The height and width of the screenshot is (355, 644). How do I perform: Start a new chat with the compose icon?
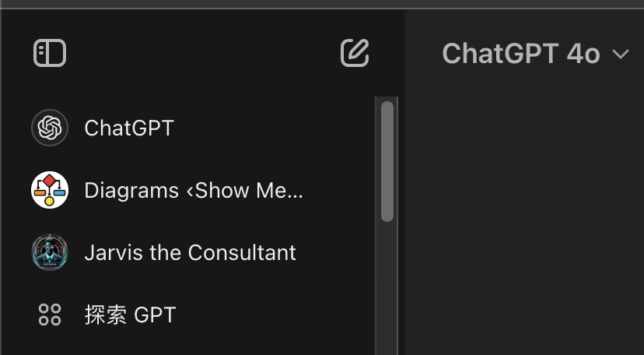click(x=355, y=53)
